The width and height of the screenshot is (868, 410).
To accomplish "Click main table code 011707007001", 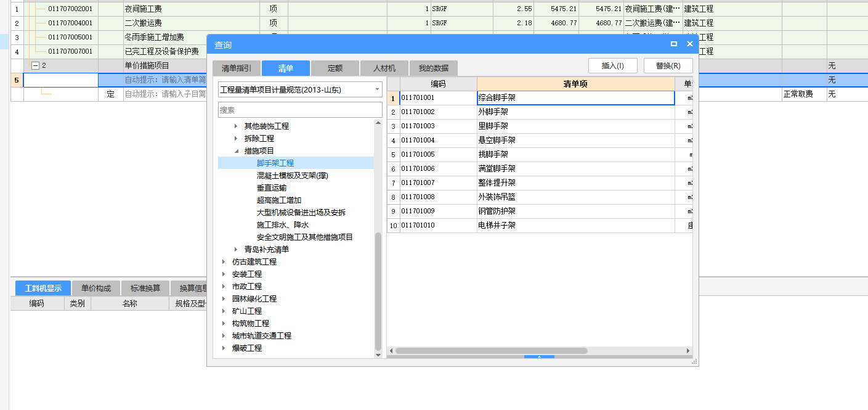I will coord(70,52).
